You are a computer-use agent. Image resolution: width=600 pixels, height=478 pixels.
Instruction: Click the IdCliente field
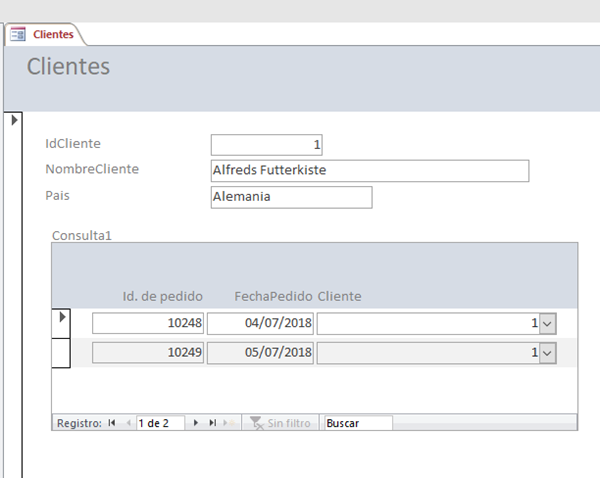pos(266,145)
